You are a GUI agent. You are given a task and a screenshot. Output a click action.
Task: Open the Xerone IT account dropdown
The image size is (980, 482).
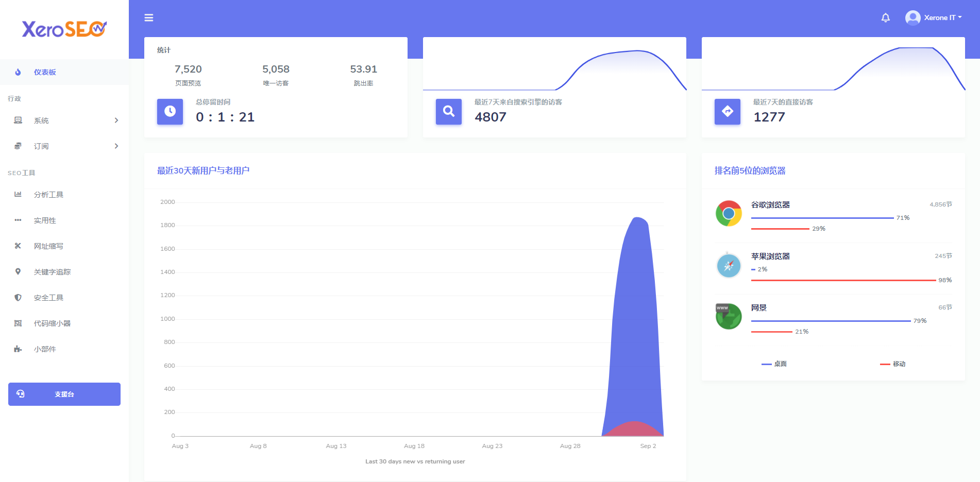(934, 17)
